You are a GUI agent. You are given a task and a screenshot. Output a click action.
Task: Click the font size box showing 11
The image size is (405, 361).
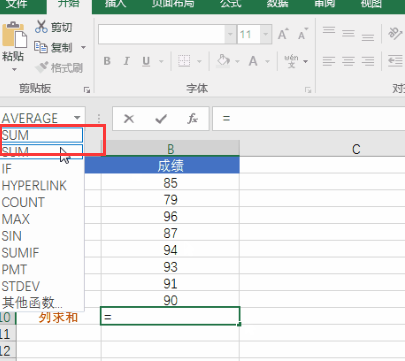[x=249, y=34]
